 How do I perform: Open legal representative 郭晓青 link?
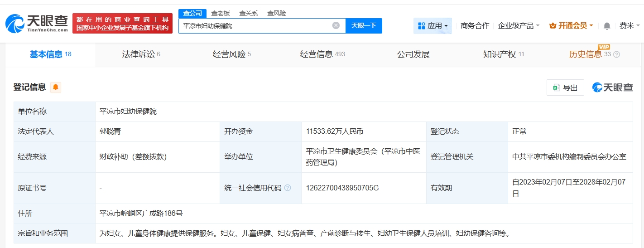click(110, 131)
